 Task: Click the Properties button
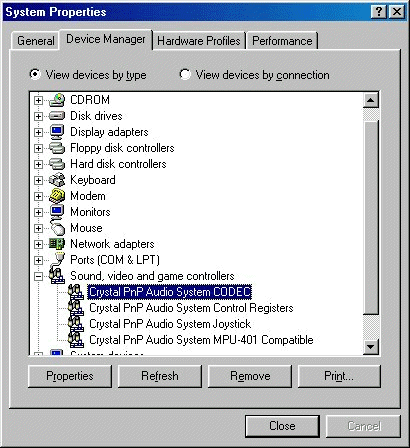(70, 376)
